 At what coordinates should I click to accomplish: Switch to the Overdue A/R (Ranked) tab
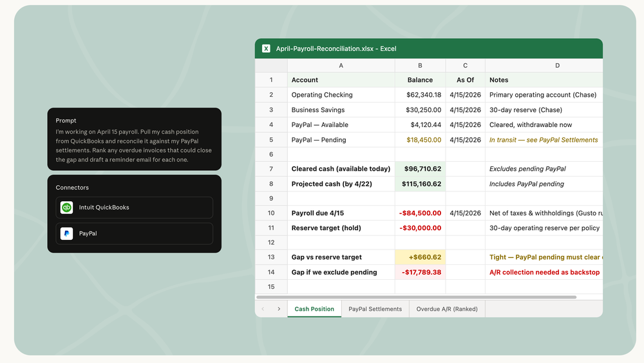click(x=447, y=309)
